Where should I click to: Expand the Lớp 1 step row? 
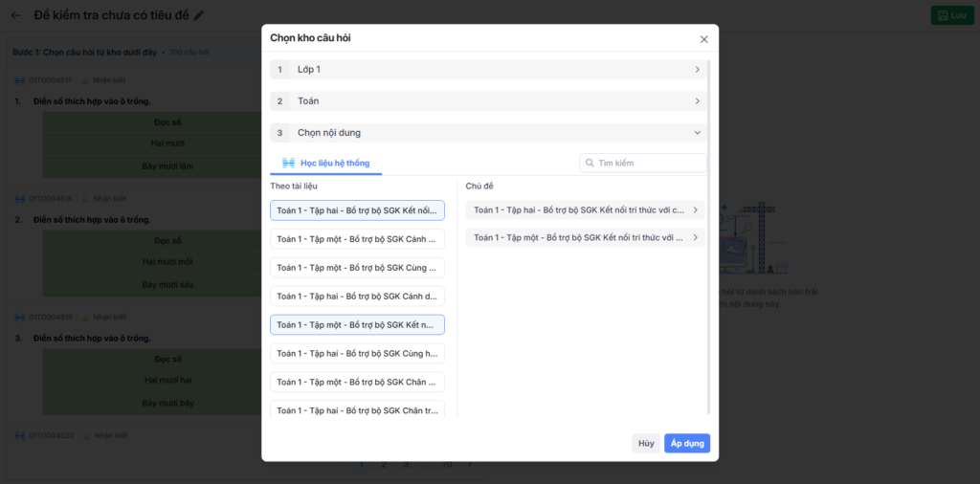click(x=488, y=70)
